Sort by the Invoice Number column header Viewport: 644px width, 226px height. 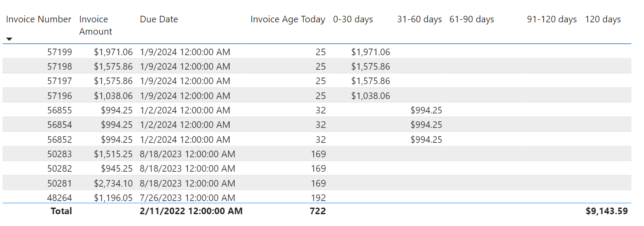pyautogui.click(x=39, y=19)
